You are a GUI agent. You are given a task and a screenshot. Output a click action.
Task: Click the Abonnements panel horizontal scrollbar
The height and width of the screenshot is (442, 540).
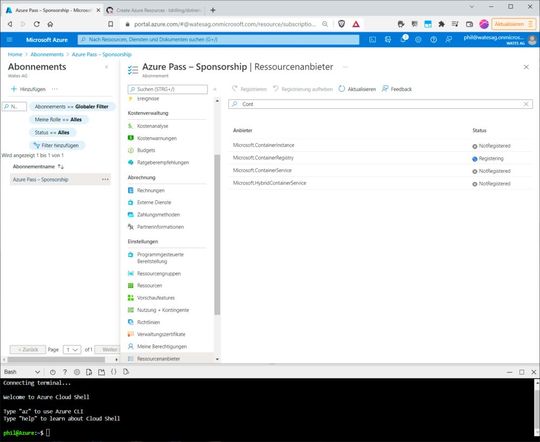56,359
